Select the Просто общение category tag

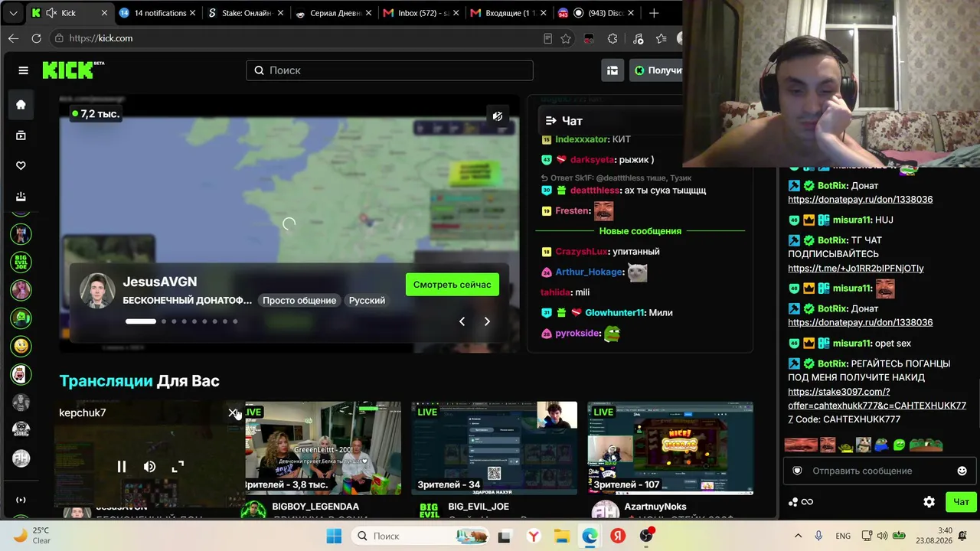tap(299, 301)
